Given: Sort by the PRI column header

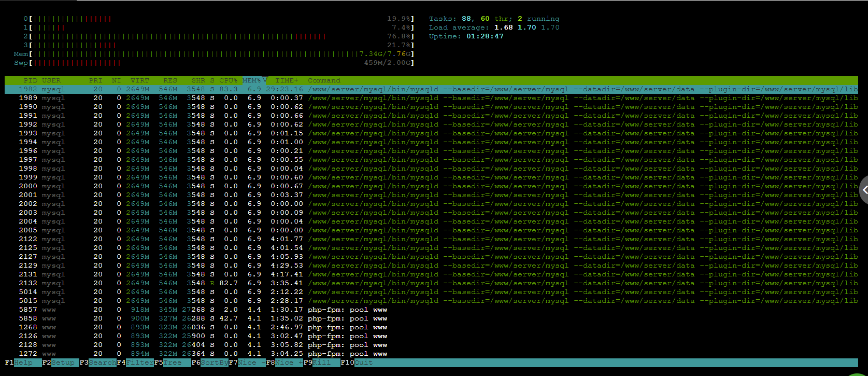Looking at the screenshot, I should click(x=95, y=80).
